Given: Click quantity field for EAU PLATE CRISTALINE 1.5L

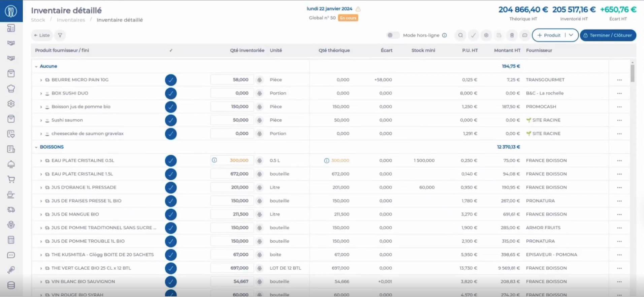Looking at the screenshot, I should [232, 174].
